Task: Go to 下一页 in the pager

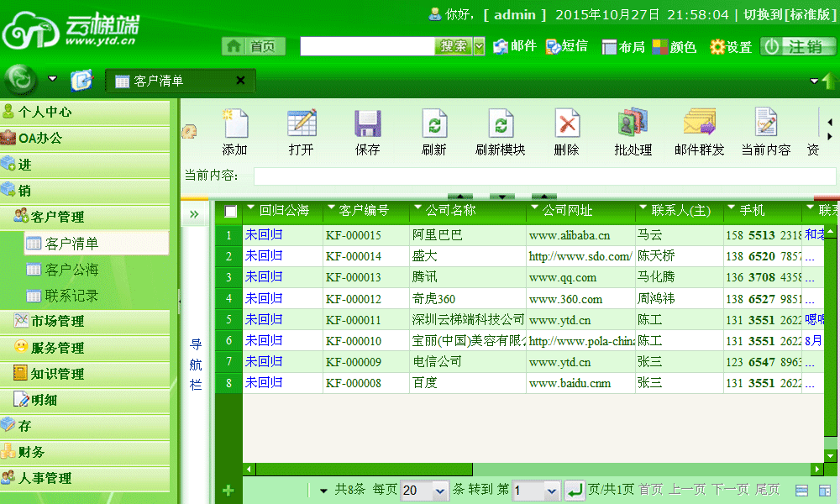Action: point(730,490)
